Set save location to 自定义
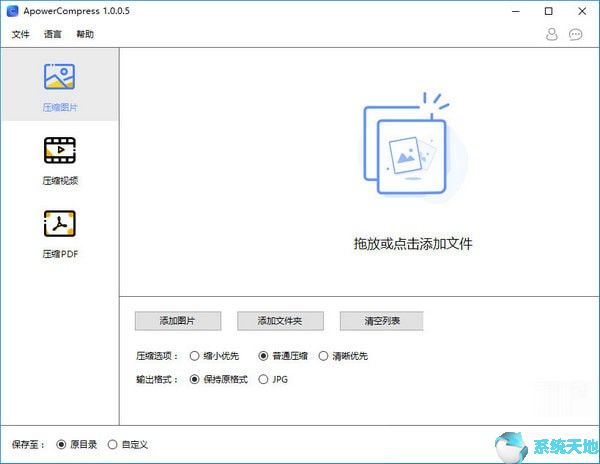 (112, 444)
